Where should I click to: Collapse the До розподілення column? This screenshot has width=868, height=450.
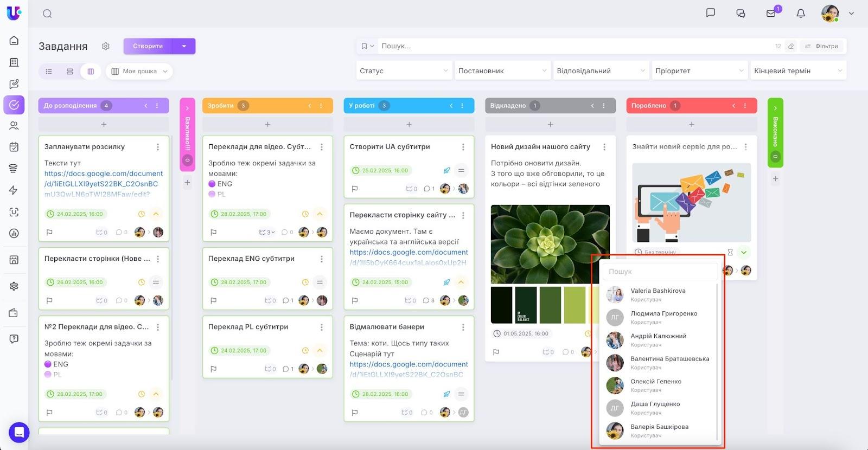[146, 106]
